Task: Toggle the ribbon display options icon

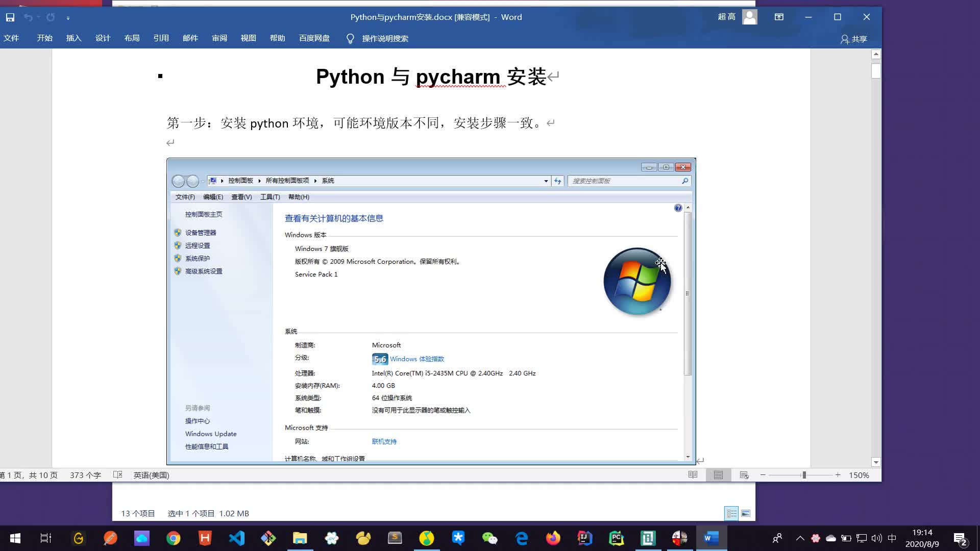Action: [779, 17]
